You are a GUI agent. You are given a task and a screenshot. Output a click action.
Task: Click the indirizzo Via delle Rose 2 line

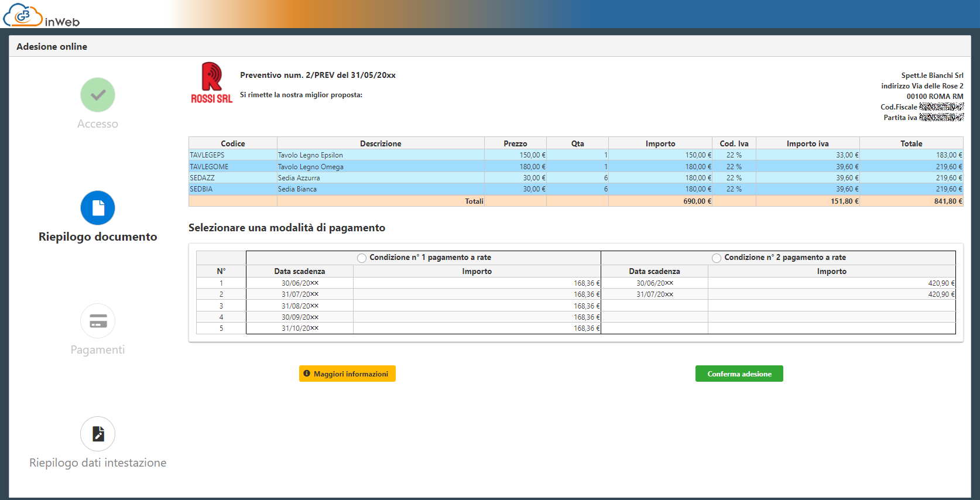(922, 86)
